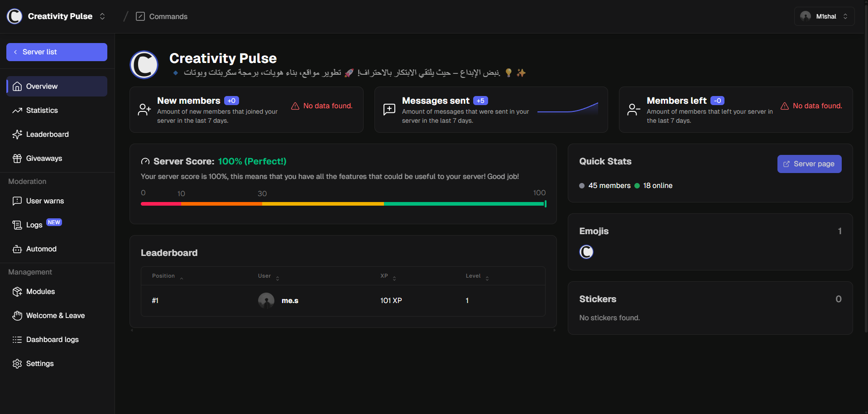Click the Giveaways gift icon
Screen dimensions: 868x414
pos(17,159)
